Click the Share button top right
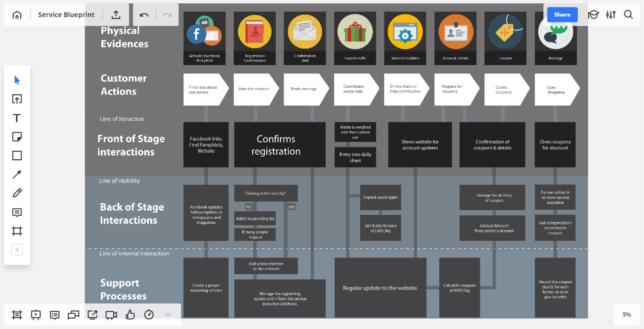The height and width of the screenshot is (329, 644). coord(562,15)
